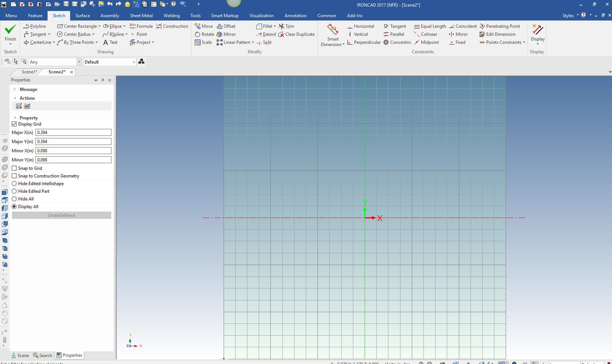The width and height of the screenshot is (612, 364).
Task: Apply the Concentric constraint
Action: pyautogui.click(x=398, y=42)
